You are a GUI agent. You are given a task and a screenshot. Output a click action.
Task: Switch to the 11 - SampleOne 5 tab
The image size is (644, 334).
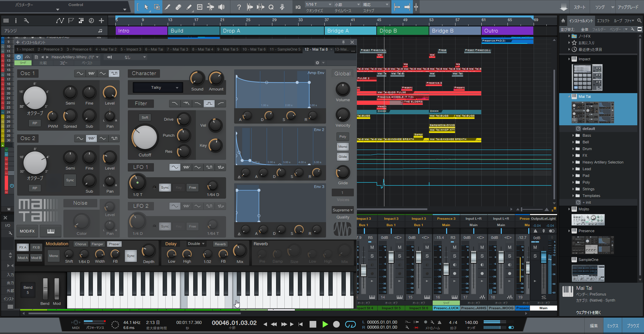point(285,49)
